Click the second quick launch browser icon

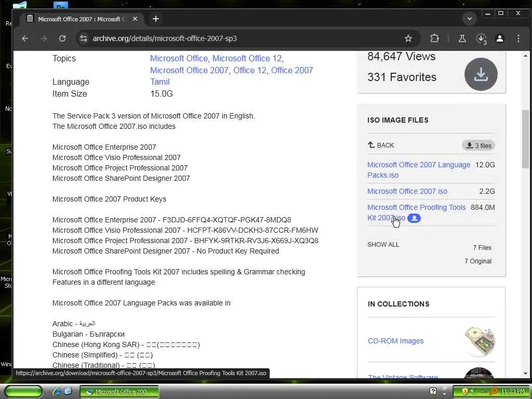point(68,392)
